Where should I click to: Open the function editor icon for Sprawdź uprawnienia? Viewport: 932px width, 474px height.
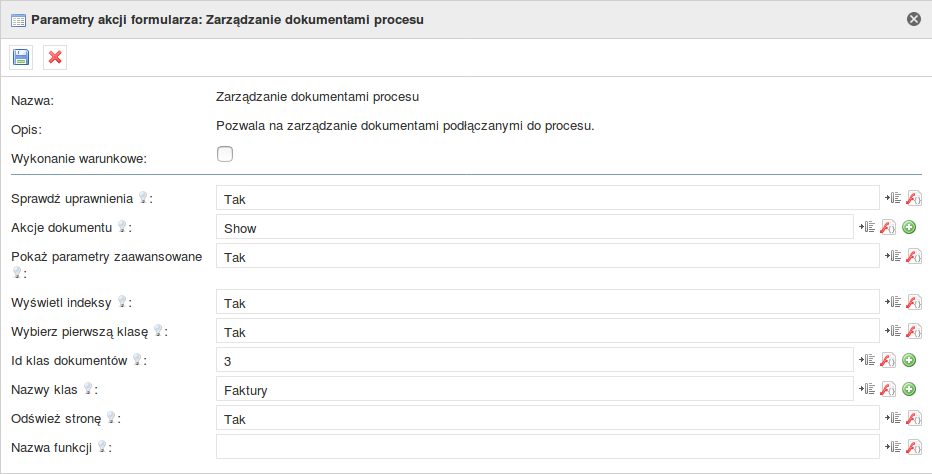pyautogui.click(x=914, y=198)
